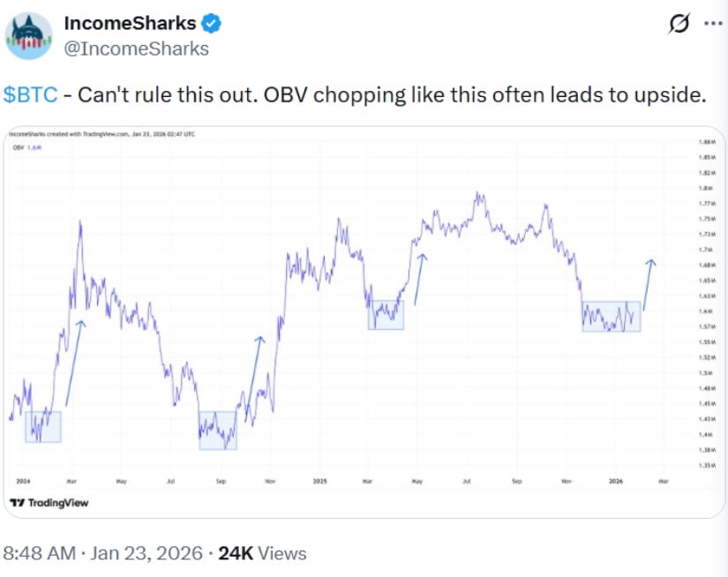Click the early 2024 highlighted consolidation box
The height and width of the screenshot is (577, 728).
(42, 426)
